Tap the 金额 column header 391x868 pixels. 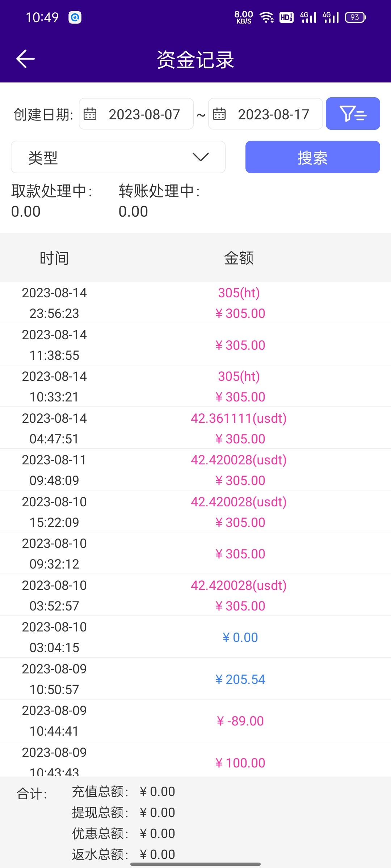[x=239, y=258]
